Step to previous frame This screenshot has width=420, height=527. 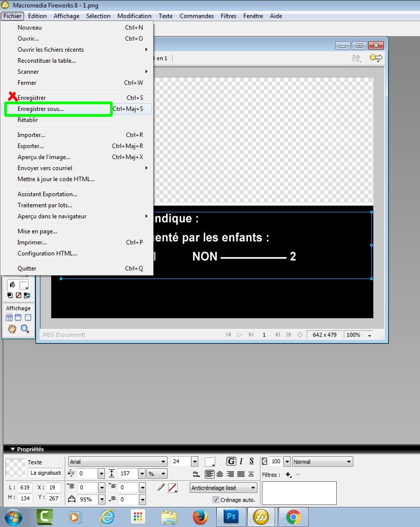pyautogui.click(x=277, y=335)
